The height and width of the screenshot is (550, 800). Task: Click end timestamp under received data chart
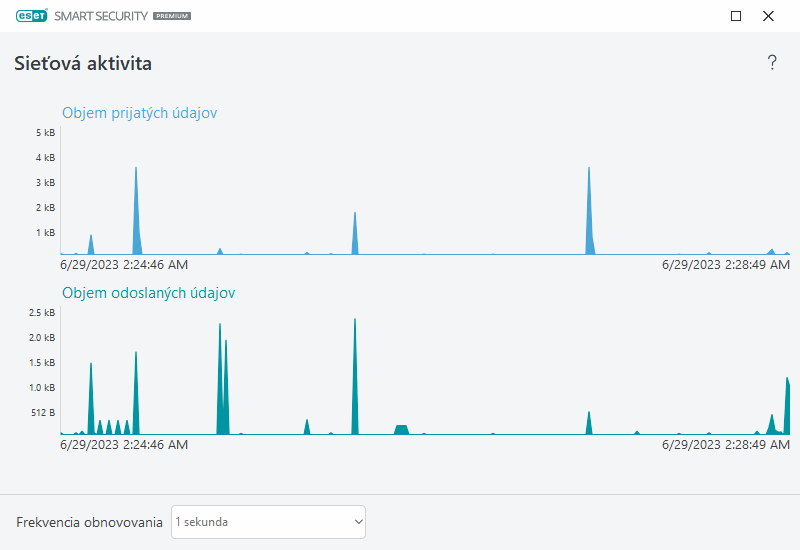click(726, 265)
